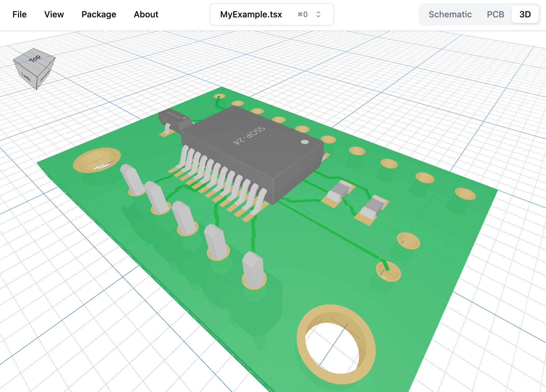Click the ⌘0 shortcut hint
Viewport: 546px width, 392px height.
coord(303,15)
